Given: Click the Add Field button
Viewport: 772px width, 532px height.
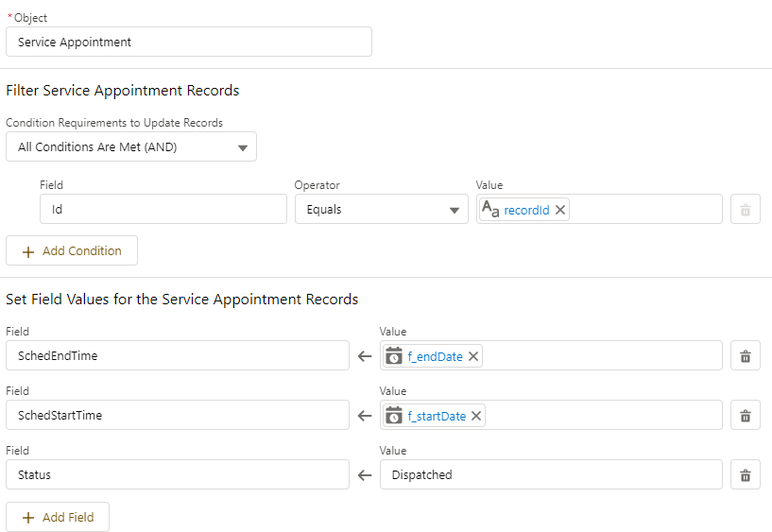Looking at the screenshot, I should pos(58,517).
